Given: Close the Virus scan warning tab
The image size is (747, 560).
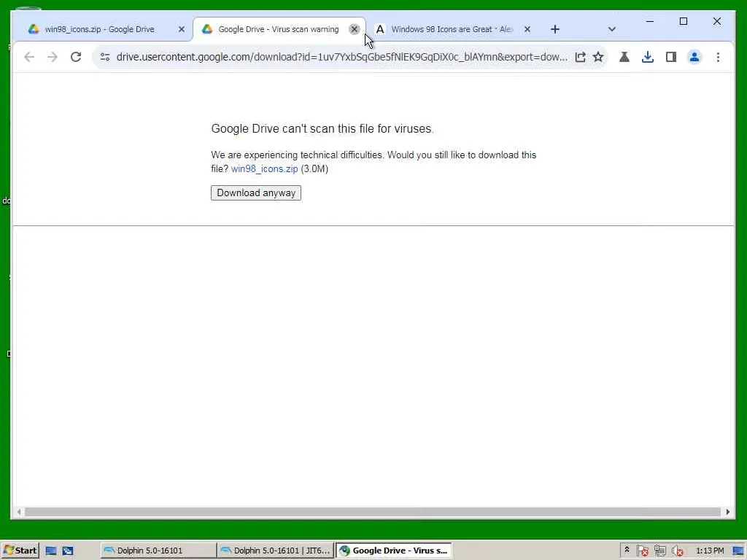Looking at the screenshot, I should (354, 29).
